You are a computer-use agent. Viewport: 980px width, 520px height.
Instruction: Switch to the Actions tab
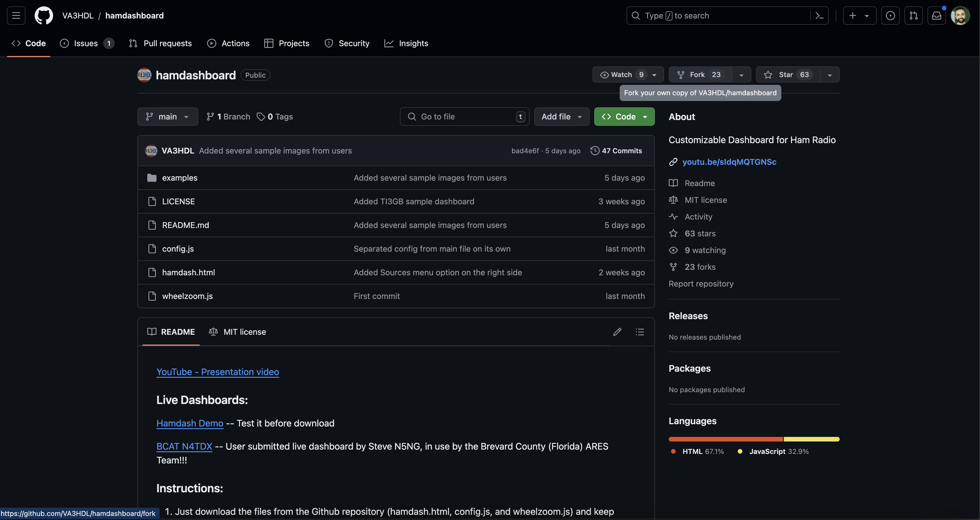click(228, 43)
